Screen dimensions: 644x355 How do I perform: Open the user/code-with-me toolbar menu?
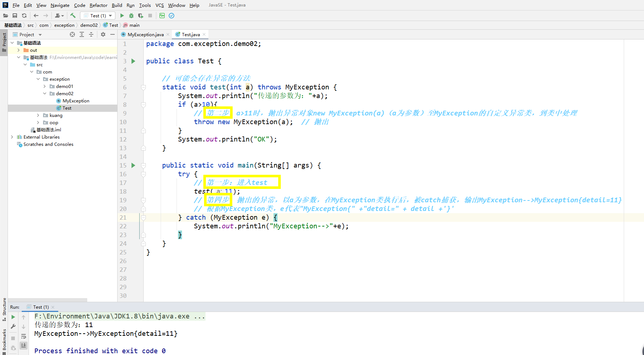tap(59, 16)
